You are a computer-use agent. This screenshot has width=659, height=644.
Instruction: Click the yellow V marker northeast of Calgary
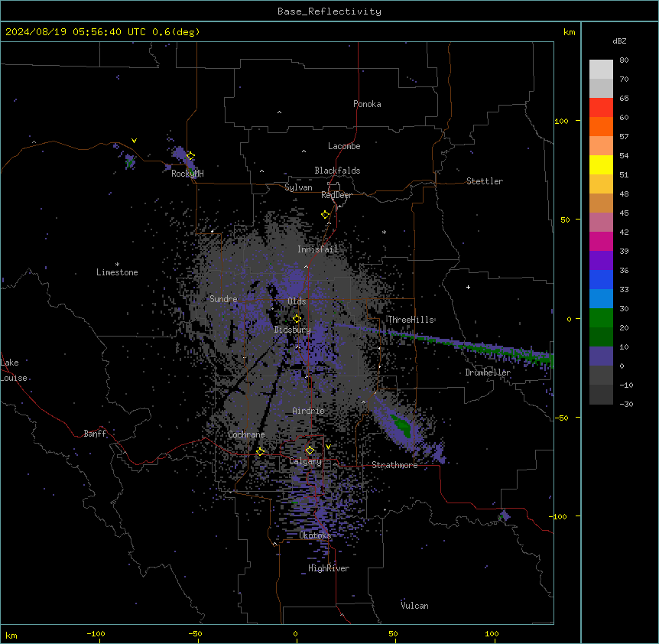tap(328, 447)
